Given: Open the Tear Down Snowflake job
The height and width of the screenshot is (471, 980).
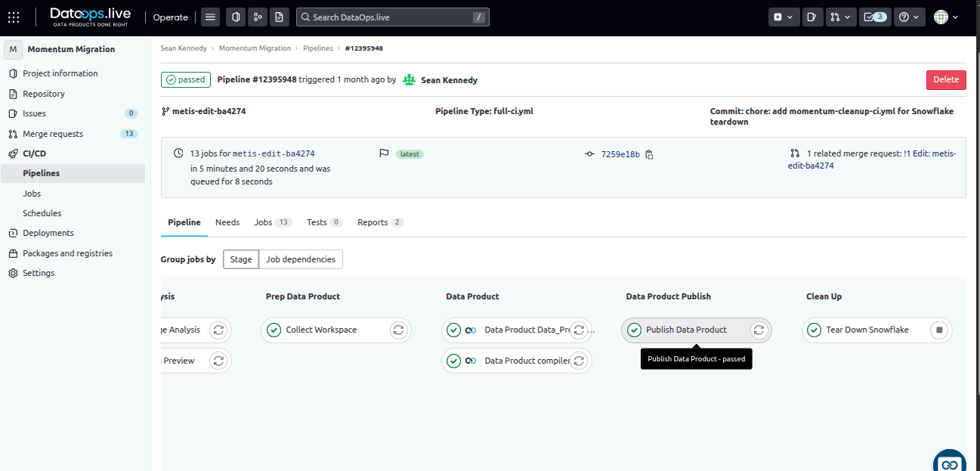Looking at the screenshot, I should tap(867, 330).
